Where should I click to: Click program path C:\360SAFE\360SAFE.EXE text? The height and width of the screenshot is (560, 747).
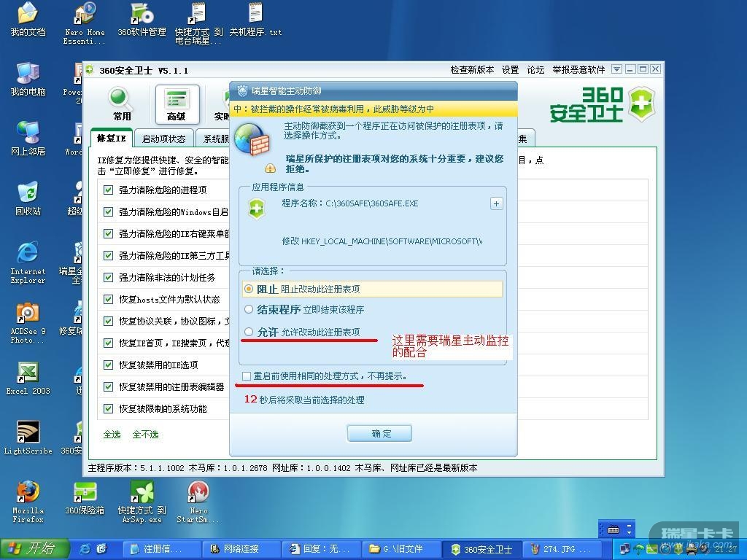pyautogui.click(x=371, y=204)
